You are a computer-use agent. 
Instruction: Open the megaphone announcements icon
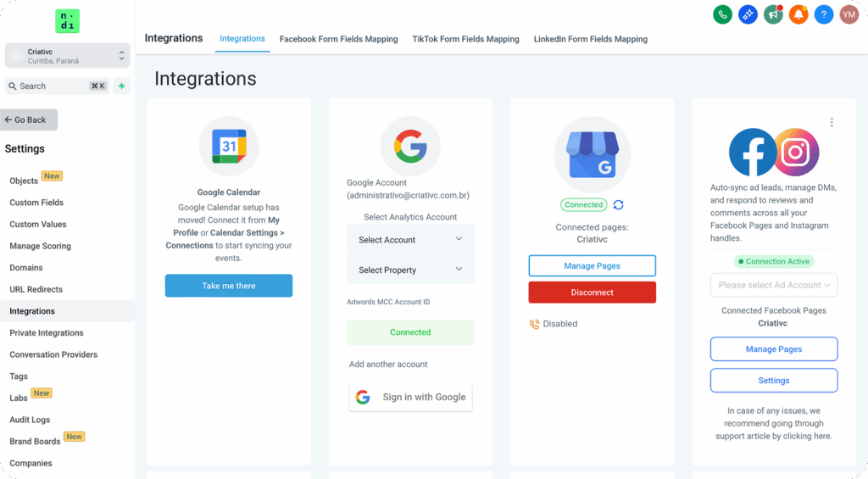(772, 14)
